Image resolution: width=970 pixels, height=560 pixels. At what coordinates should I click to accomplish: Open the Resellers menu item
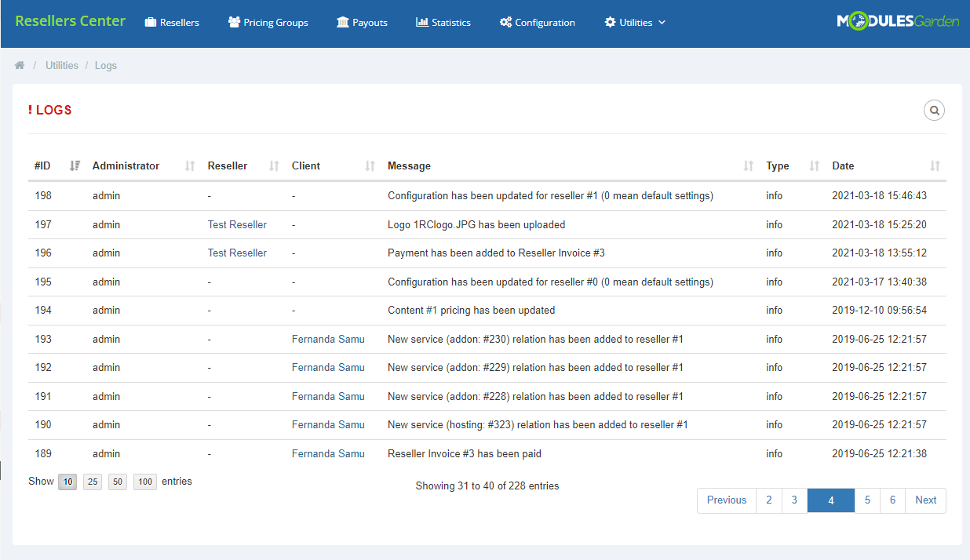tap(172, 23)
